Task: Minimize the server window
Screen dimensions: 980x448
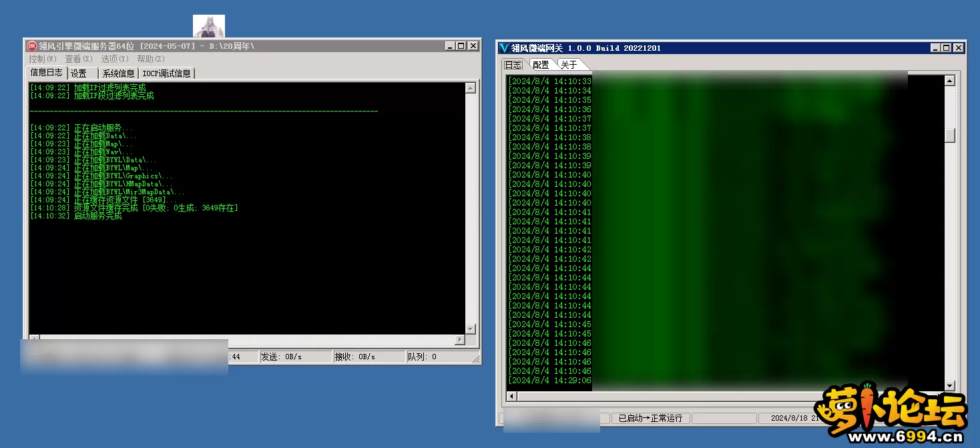Action: [x=450, y=46]
